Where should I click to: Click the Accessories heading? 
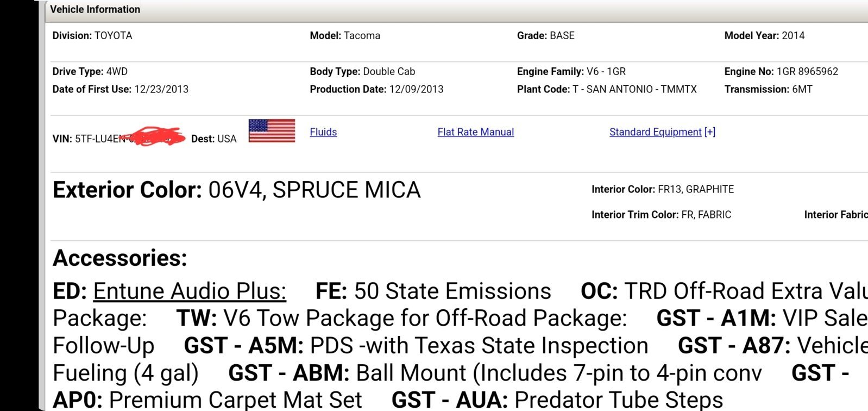click(120, 258)
